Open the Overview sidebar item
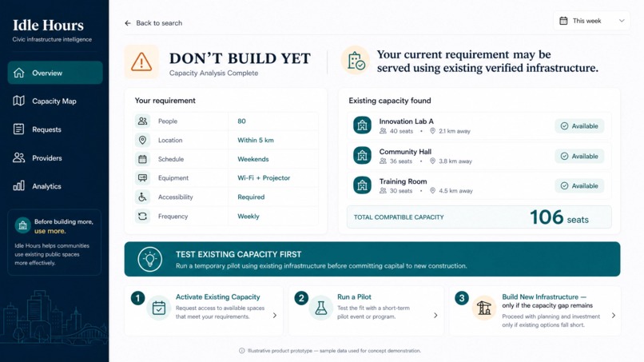The height and width of the screenshot is (362, 644). [55, 73]
